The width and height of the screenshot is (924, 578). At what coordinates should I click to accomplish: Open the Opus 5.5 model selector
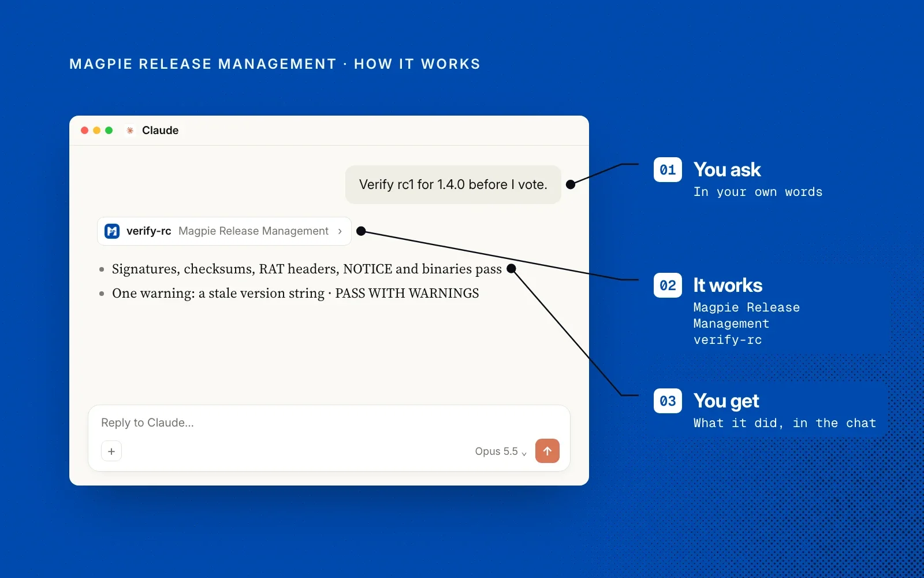point(501,451)
